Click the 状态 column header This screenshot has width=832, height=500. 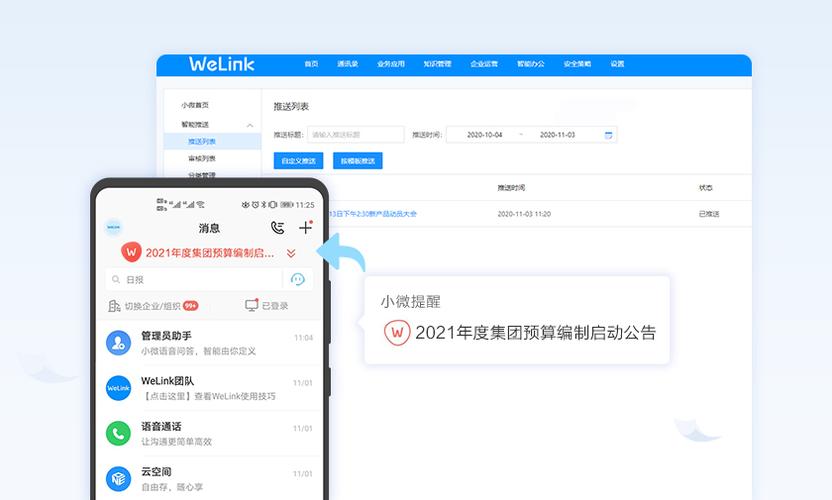[706, 187]
